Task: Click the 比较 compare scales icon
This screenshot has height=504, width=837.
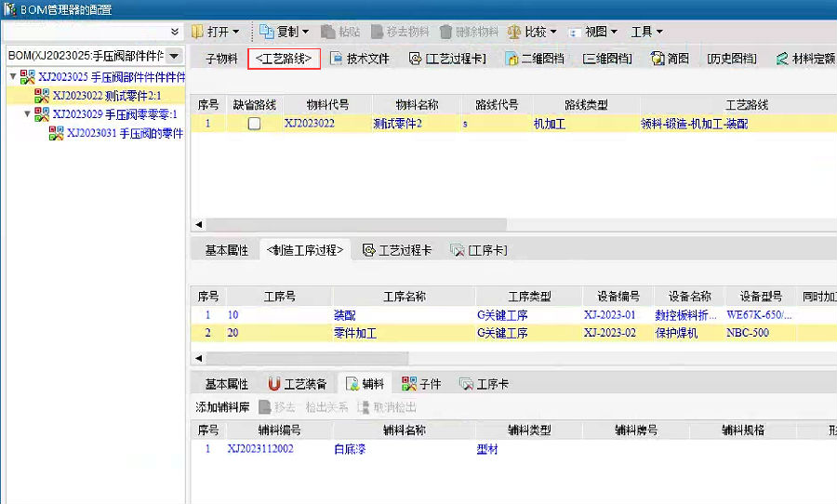Action: [514, 32]
